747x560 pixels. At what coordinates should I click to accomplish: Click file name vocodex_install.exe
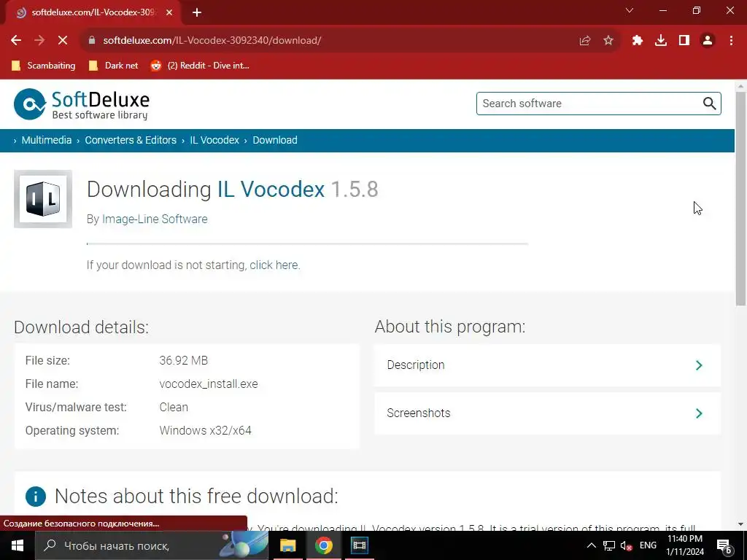pos(208,384)
